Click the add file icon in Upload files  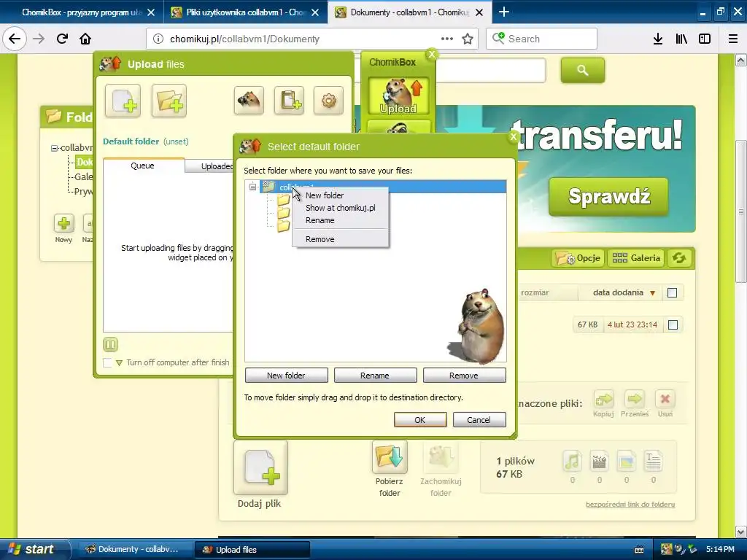(123, 101)
